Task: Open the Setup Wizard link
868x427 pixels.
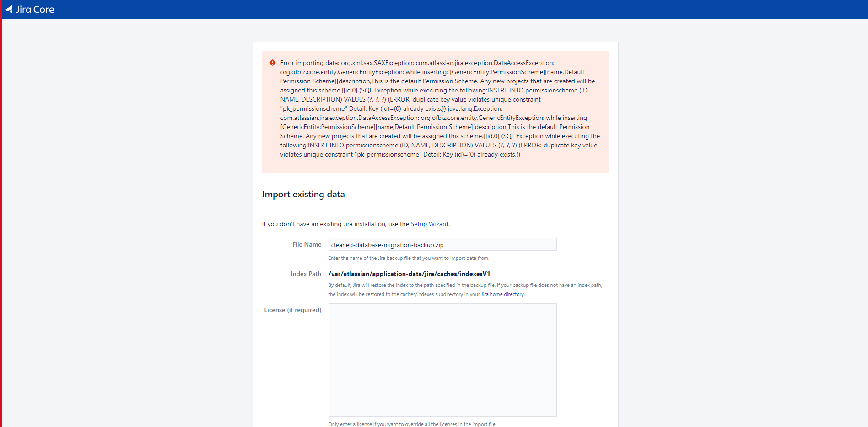Action: (x=429, y=224)
